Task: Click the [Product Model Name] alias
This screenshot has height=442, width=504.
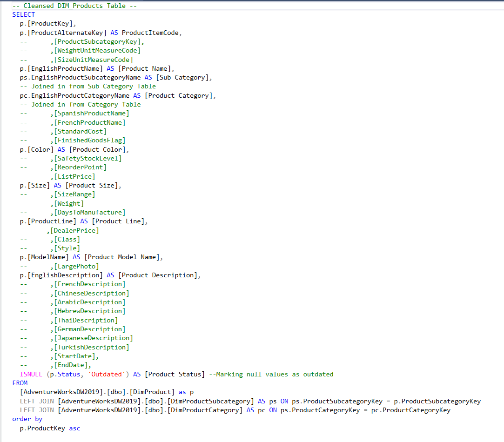Action: click(x=122, y=257)
